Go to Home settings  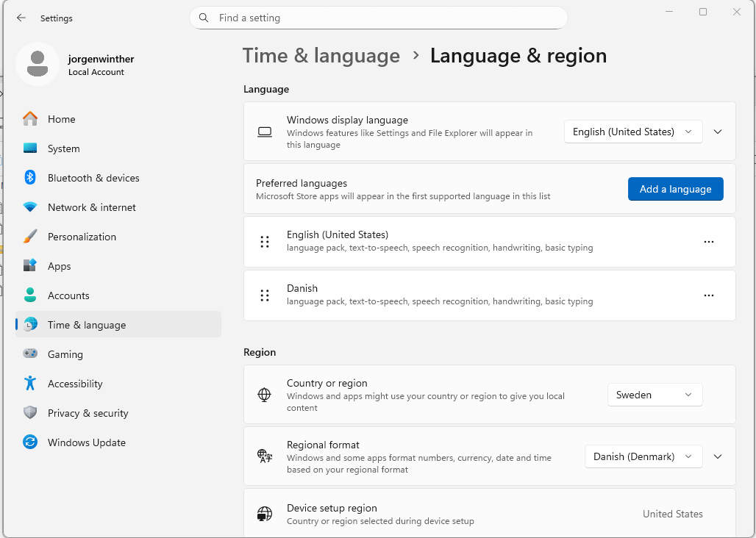click(x=118, y=119)
